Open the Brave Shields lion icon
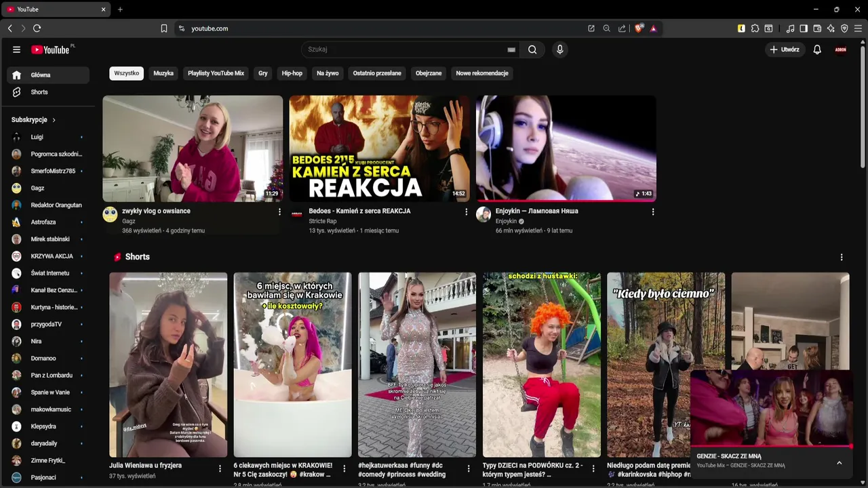This screenshot has height=488, width=868. coord(639,28)
